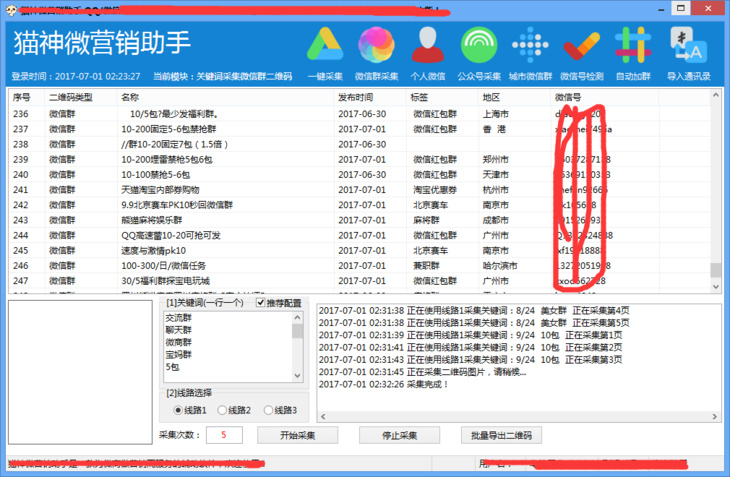The image size is (730, 477).
Task: Select row 237 named 10-200固定5-6包禁抢群
Action: (359, 129)
